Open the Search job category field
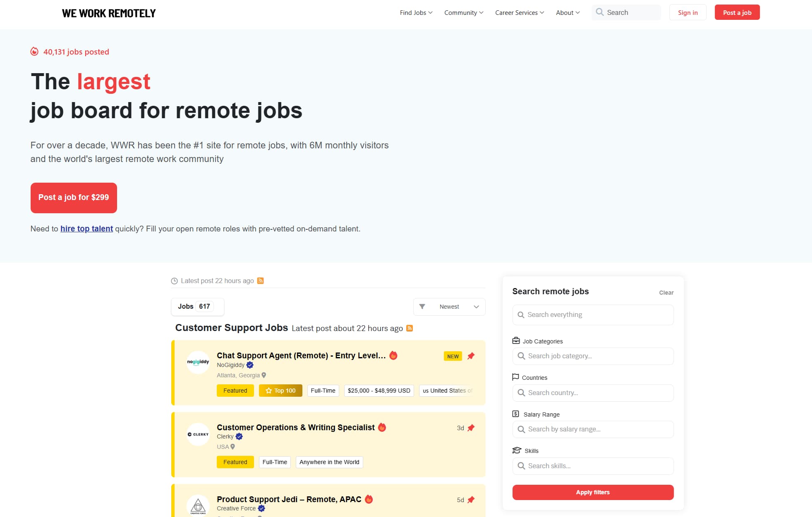 (x=593, y=356)
